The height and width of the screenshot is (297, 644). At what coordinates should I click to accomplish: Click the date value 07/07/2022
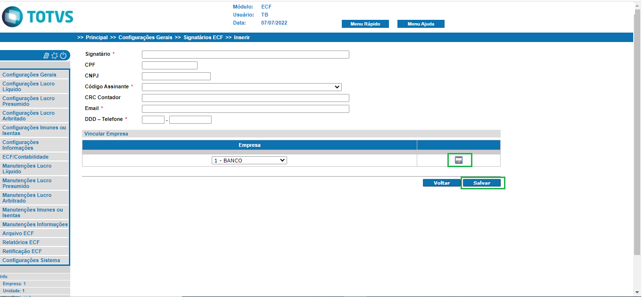274,23
